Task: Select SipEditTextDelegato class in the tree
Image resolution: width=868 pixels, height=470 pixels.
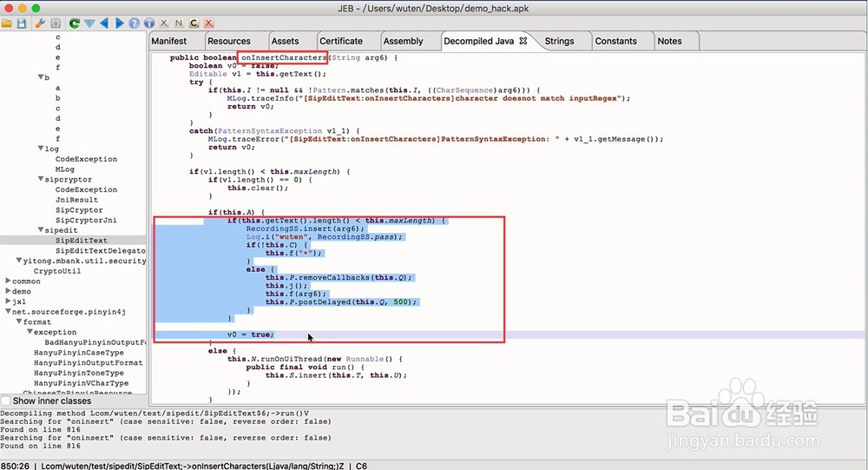Action: [100, 250]
